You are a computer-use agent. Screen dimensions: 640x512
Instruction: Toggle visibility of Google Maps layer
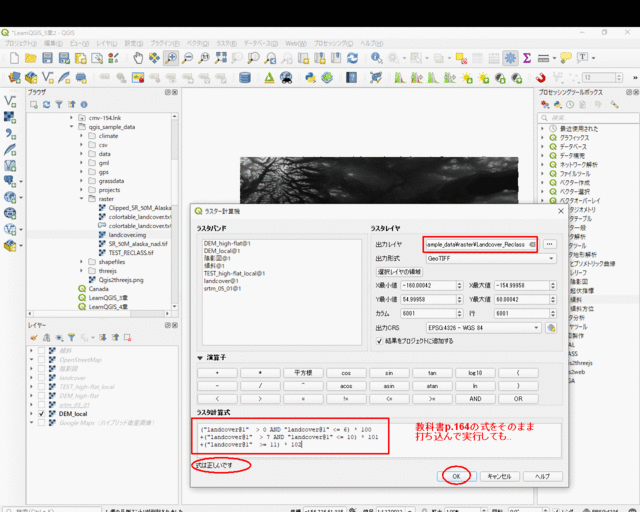click(42, 423)
